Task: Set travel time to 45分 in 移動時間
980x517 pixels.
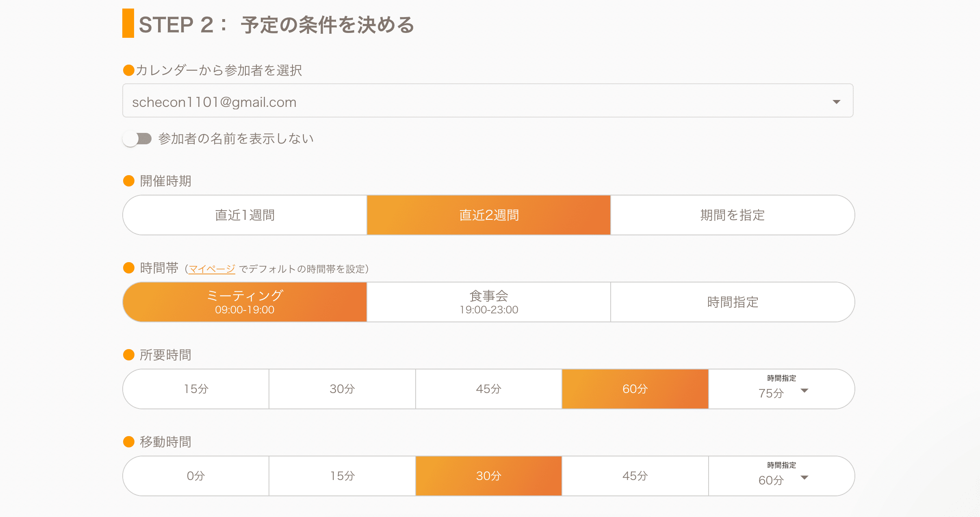Action: [635, 476]
